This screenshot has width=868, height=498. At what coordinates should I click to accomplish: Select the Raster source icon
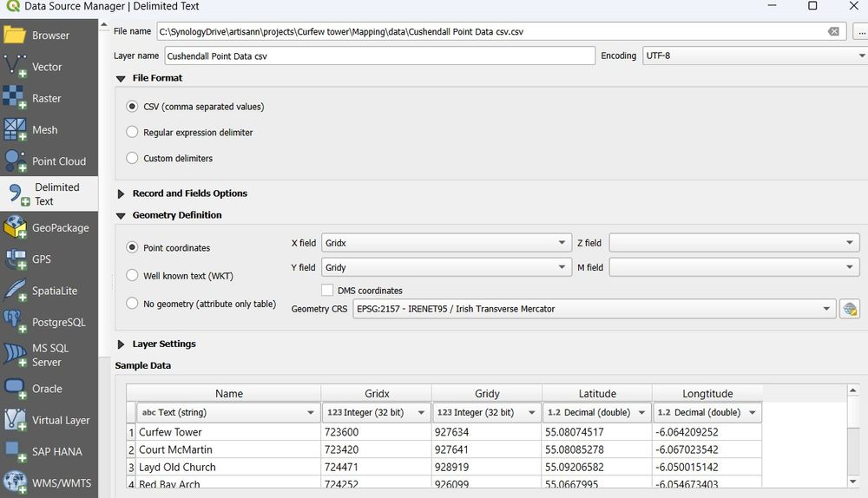point(15,98)
